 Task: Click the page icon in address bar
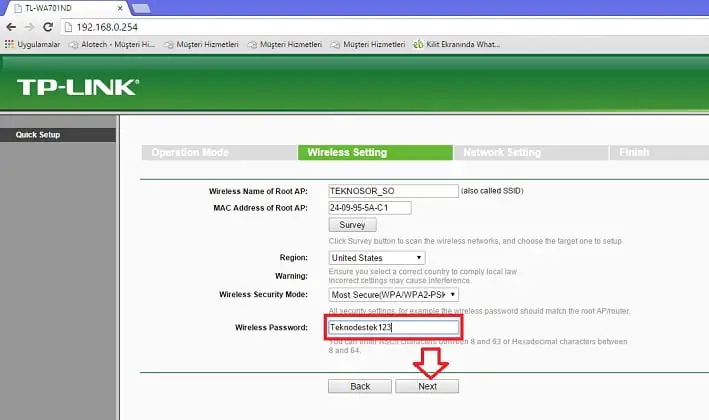tap(68, 27)
